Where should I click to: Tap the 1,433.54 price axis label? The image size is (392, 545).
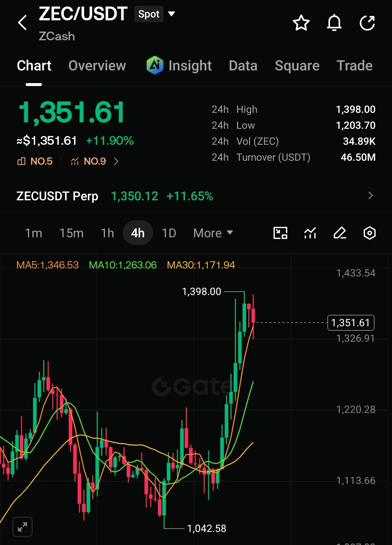356,273
